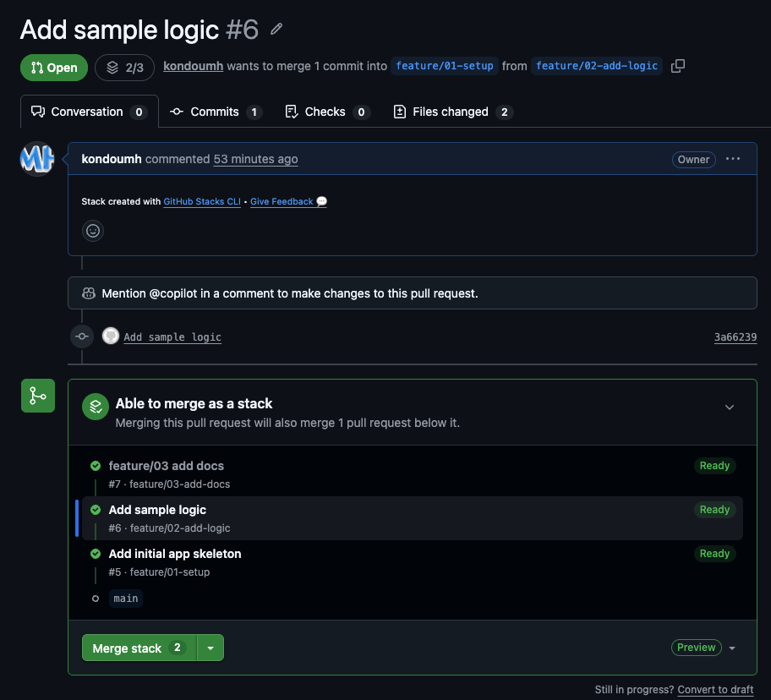Image resolution: width=771 pixels, height=700 pixels.
Task: Click the #5 · feature/01-setup subtitle
Action: point(159,572)
